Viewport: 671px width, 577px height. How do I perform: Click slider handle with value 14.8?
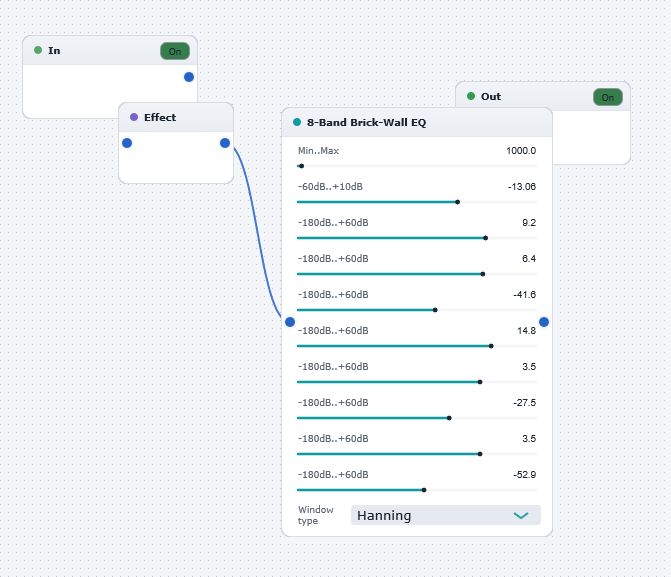tap(491, 346)
